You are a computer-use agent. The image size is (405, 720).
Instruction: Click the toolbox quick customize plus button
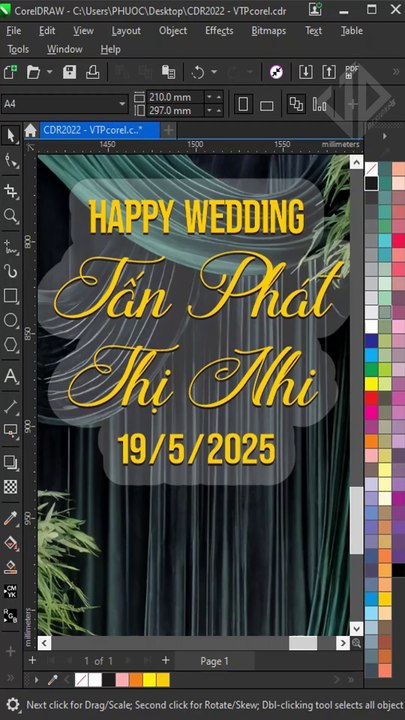coord(10,651)
